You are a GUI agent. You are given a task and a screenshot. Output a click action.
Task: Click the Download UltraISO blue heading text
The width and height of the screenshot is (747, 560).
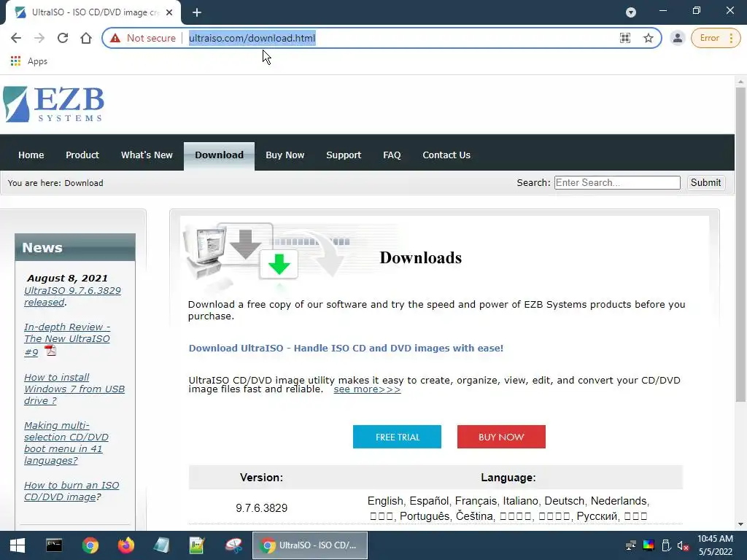tap(346, 348)
